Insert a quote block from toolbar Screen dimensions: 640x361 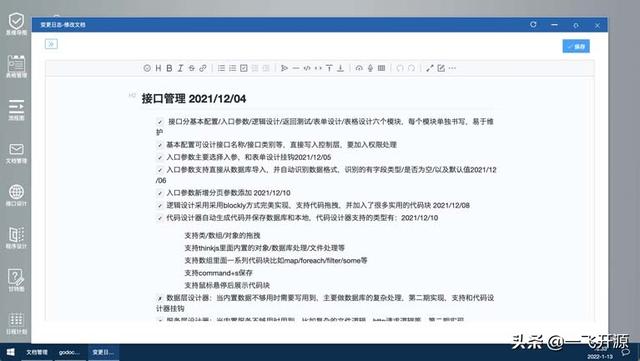click(284, 68)
